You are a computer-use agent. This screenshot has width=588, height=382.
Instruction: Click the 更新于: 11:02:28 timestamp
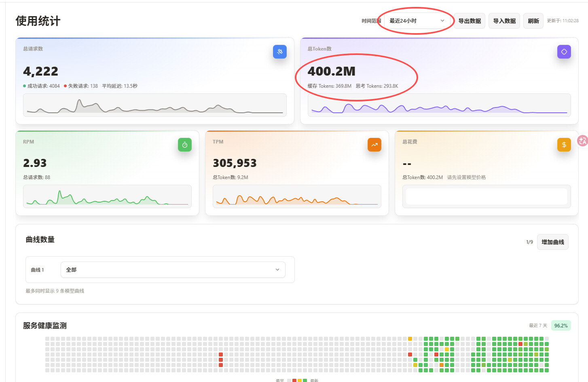tap(563, 21)
